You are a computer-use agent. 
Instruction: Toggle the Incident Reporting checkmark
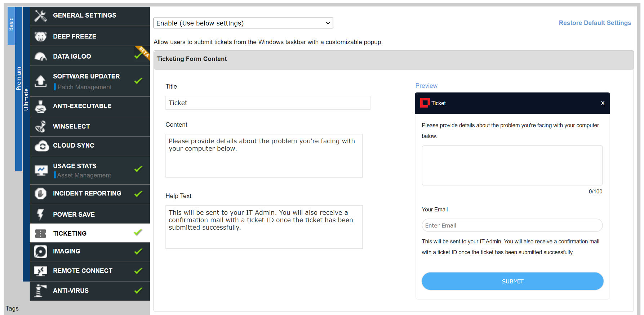(x=138, y=194)
